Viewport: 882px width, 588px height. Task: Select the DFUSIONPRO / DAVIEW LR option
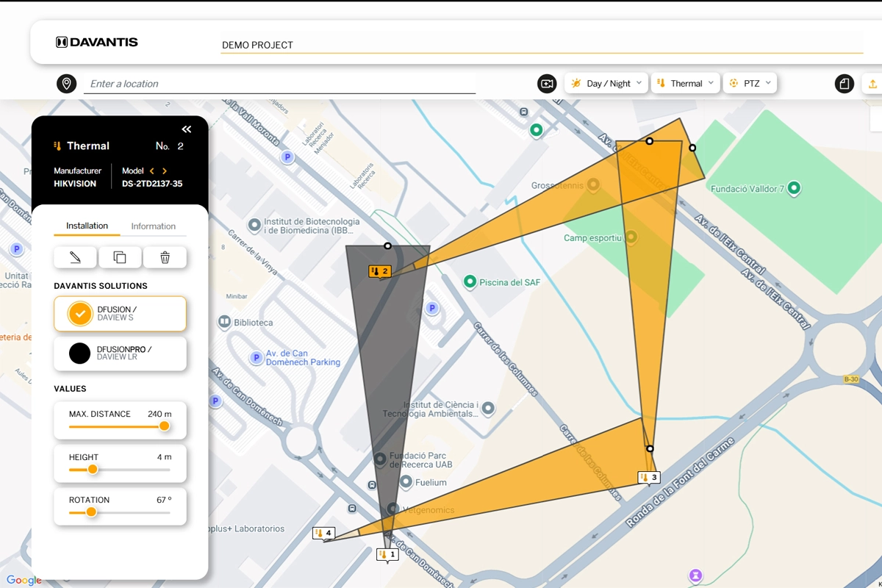120,354
